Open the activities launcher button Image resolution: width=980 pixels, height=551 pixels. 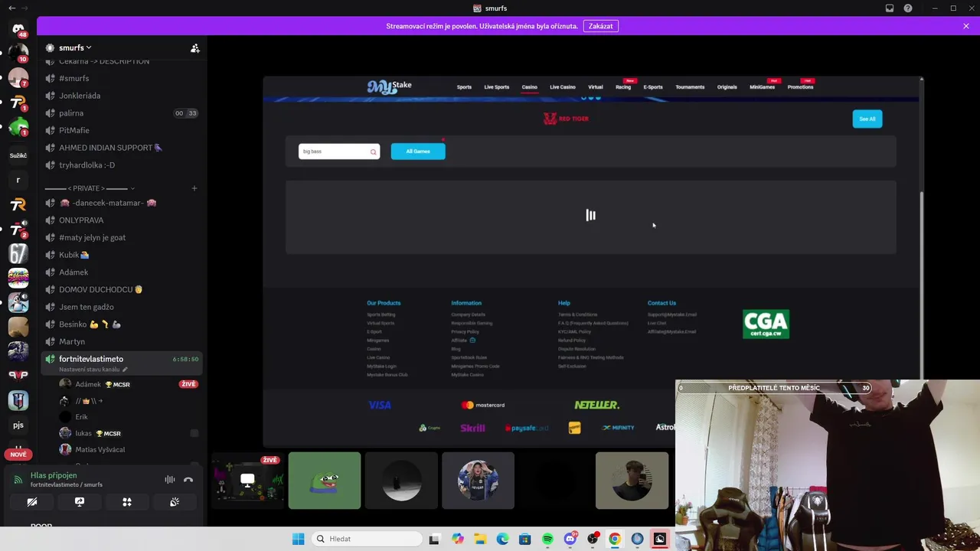(127, 502)
